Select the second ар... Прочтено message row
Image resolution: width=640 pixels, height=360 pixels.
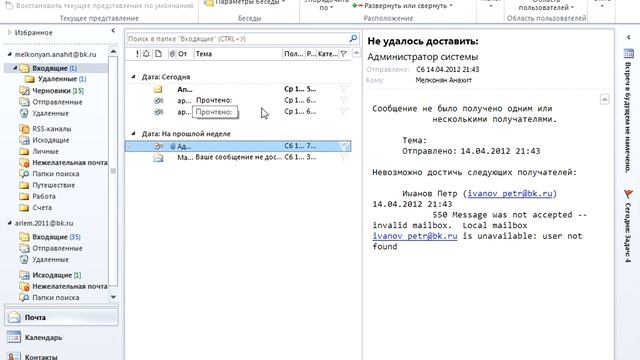click(238, 111)
